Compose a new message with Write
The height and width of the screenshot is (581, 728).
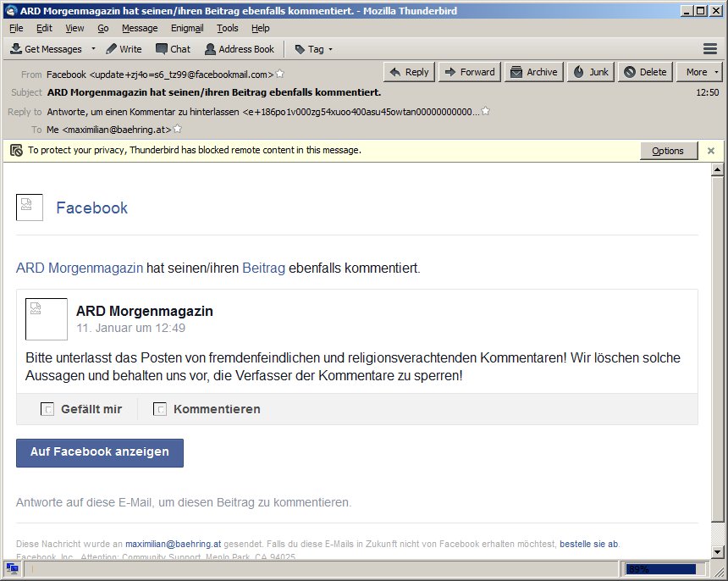[124, 49]
